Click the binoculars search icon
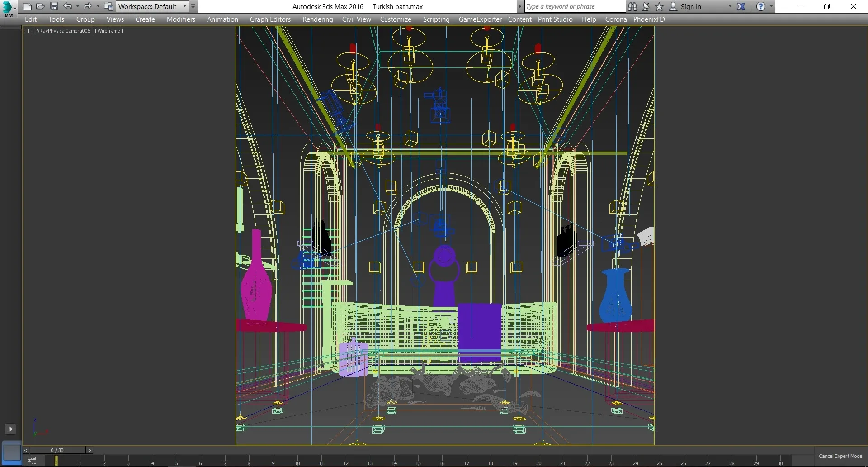The image size is (868, 467). click(632, 6)
